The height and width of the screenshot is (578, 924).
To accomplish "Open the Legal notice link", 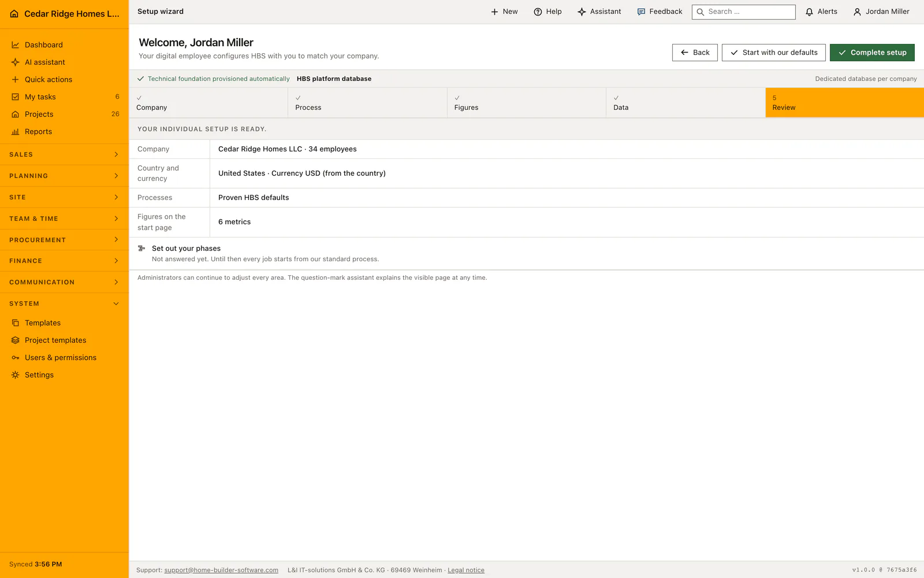I will pos(466,570).
